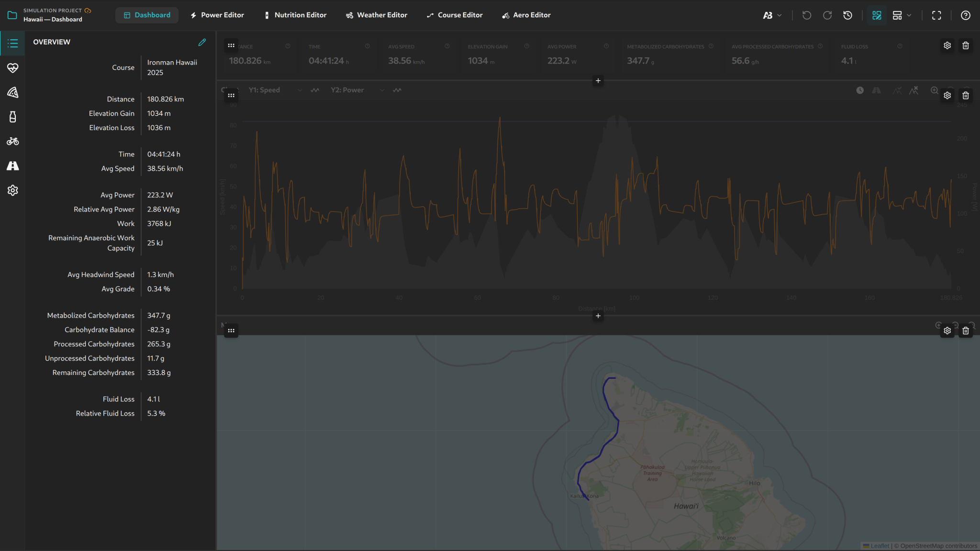Show help for Metabolized Carbohydrates metric
The width and height of the screenshot is (980, 551).
pos(711,46)
